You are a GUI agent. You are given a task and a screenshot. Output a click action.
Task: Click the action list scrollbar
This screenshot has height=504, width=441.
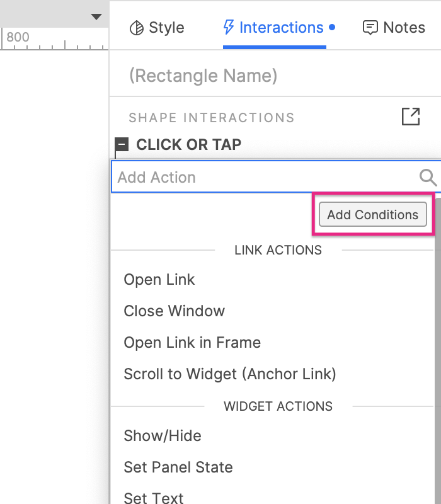tap(437, 353)
